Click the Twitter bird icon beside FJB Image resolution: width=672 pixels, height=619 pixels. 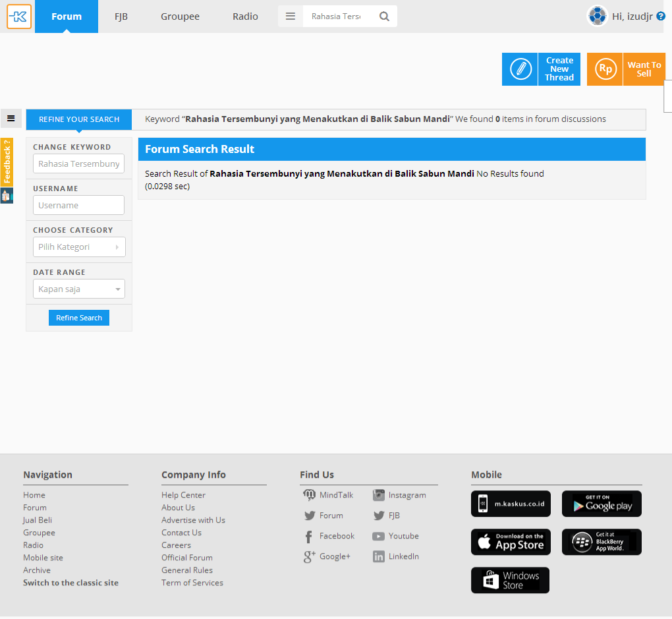[379, 516]
